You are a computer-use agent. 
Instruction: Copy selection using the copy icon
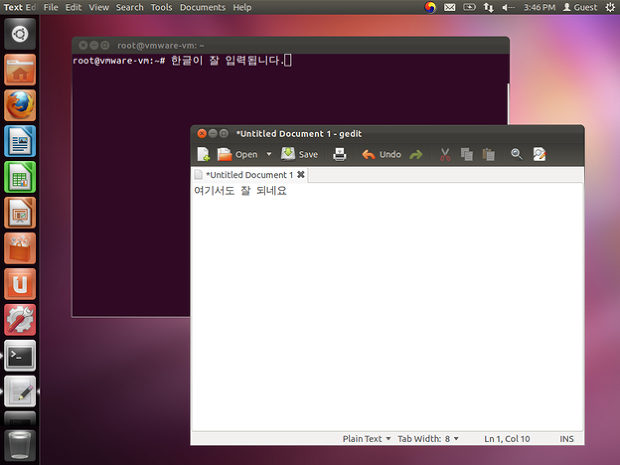pyautogui.click(x=467, y=154)
